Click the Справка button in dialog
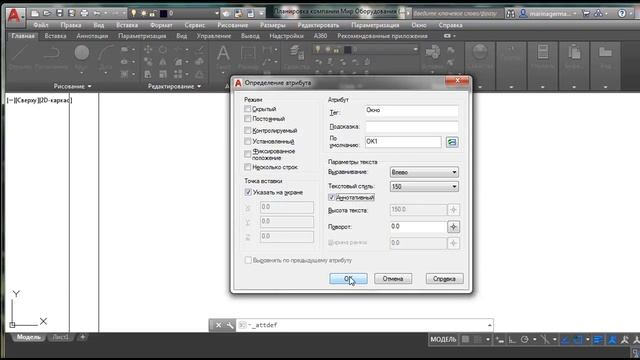The image size is (640, 360). pyautogui.click(x=444, y=279)
